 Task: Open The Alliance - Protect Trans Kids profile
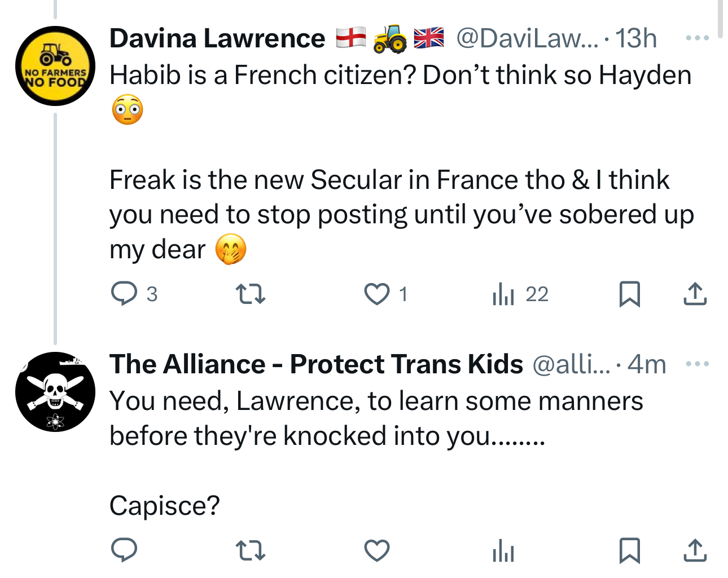(x=316, y=364)
